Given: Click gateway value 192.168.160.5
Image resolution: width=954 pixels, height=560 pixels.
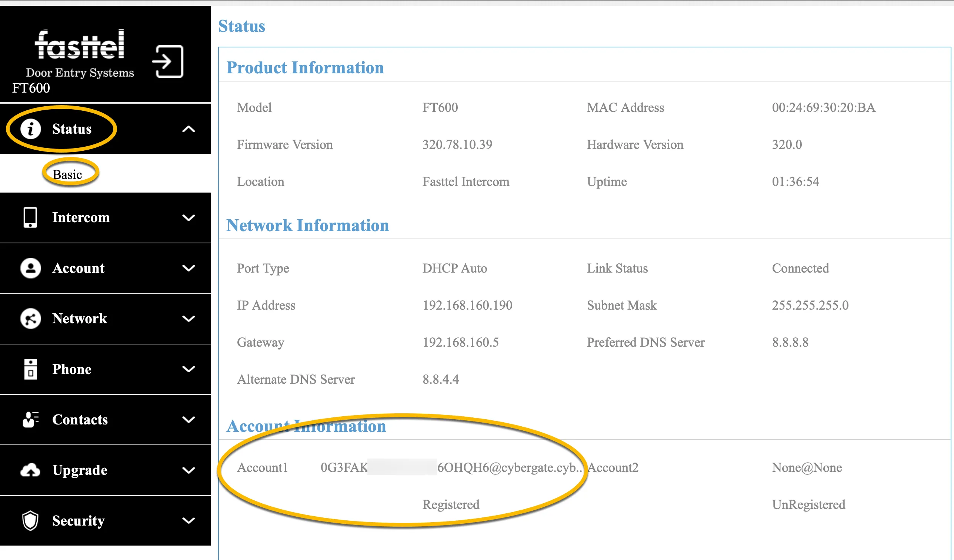Looking at the screenshot, I should click(461, 342).
